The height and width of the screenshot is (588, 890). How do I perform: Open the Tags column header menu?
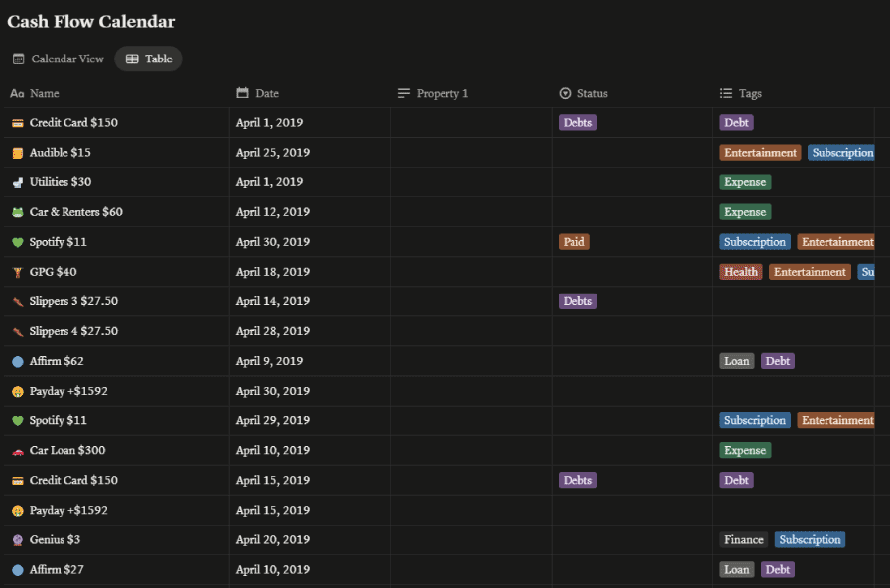(742, 93)
